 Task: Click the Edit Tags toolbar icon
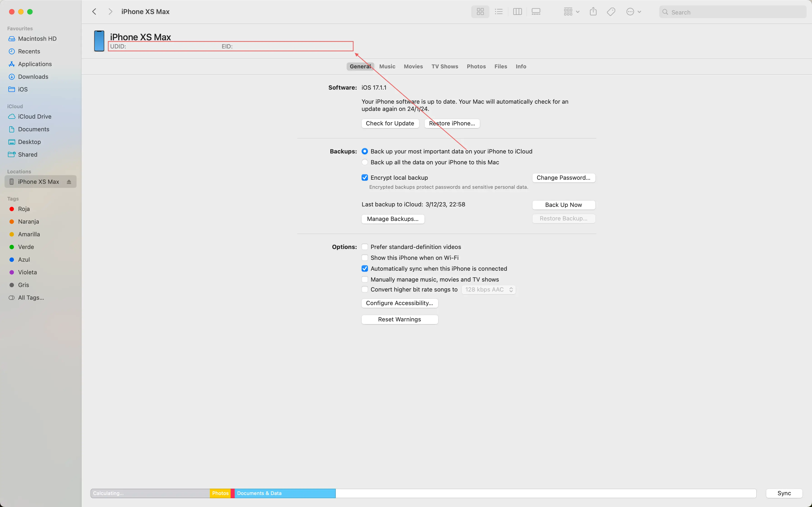pyautogui.click(x=611, y=12)
